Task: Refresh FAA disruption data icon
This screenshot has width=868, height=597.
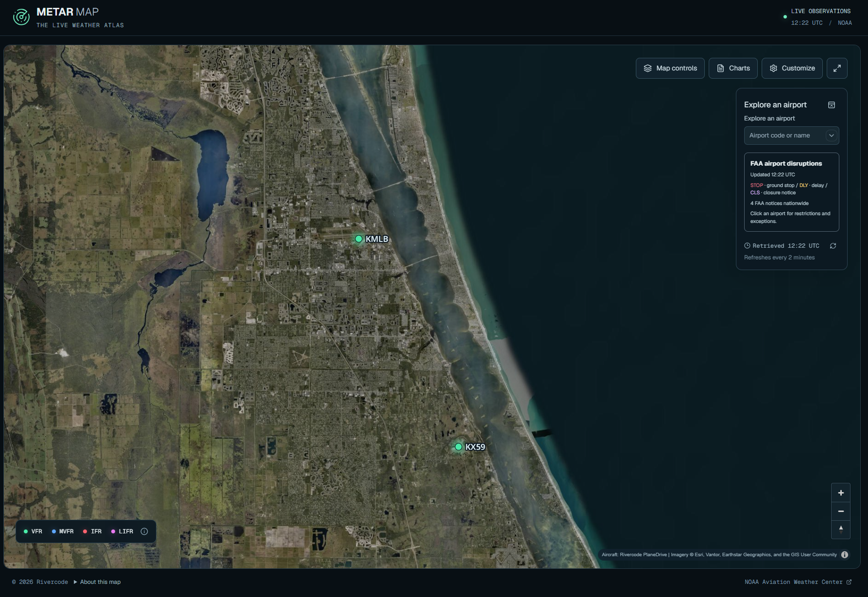Action: tap(833, 246)
